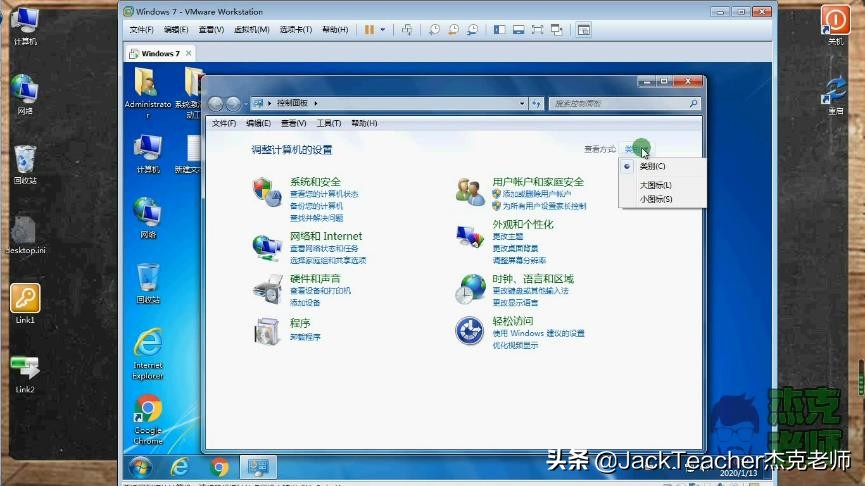Click the 系统和安全 heading link

click(315, 181)
